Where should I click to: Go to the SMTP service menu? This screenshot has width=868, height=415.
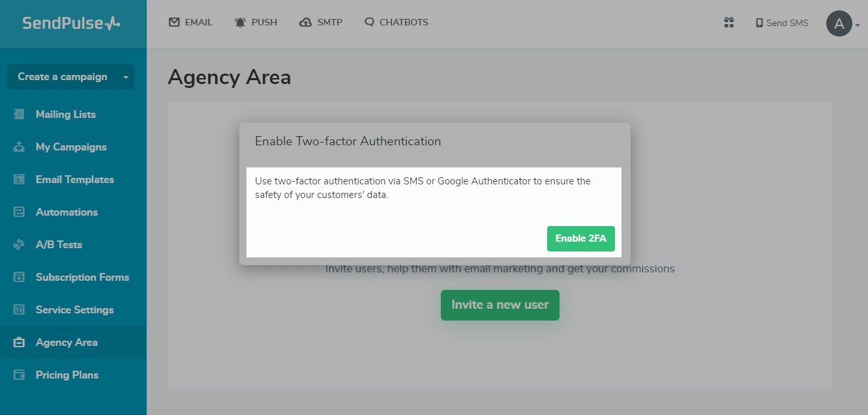(x=321, y=23)
